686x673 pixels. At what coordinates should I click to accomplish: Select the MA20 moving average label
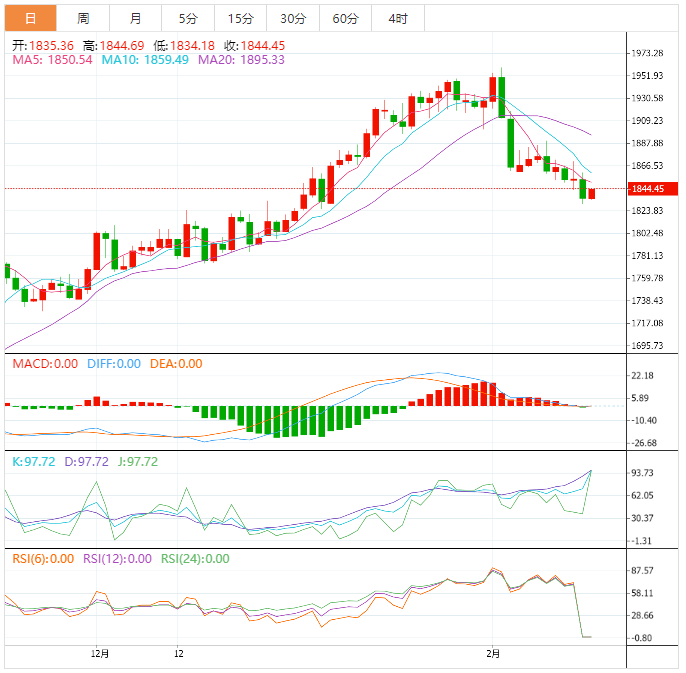coord(241,60)
